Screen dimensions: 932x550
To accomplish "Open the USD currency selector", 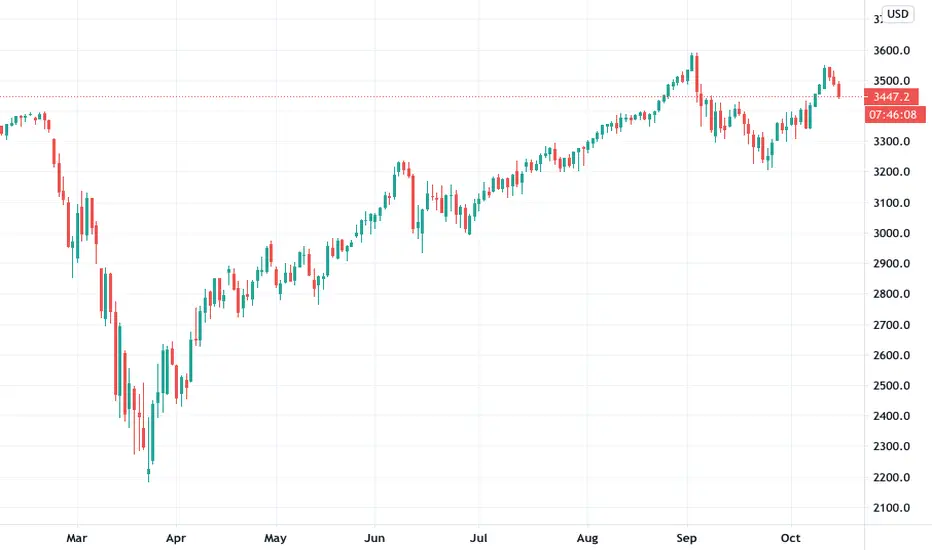I will pos(898,14).
